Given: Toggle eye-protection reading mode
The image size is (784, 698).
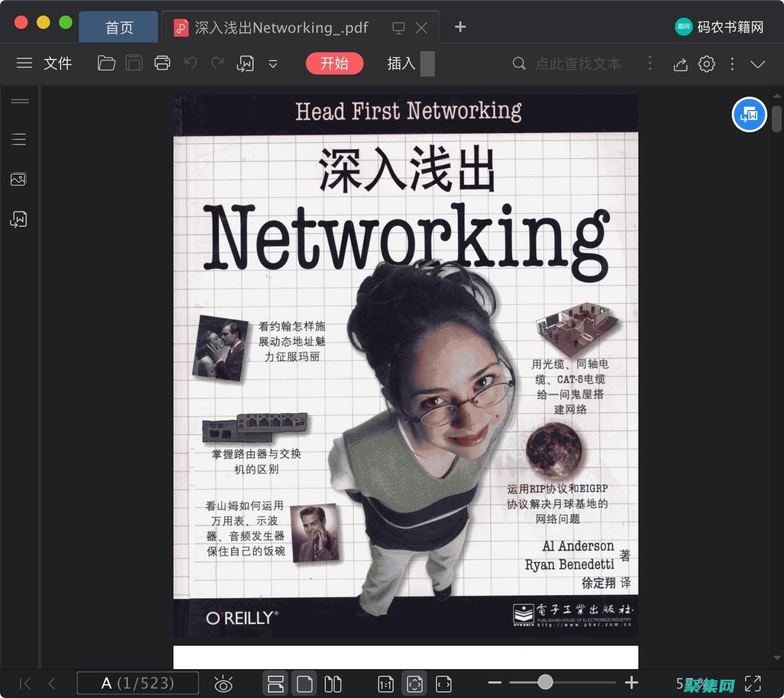Looking at the screenshot, I should [224, 683].
